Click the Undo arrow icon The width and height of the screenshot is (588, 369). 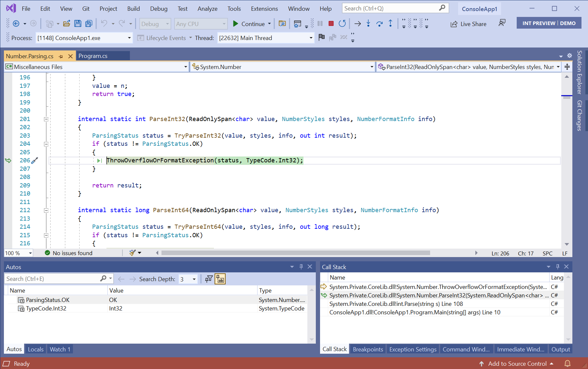tap(104, 23)
